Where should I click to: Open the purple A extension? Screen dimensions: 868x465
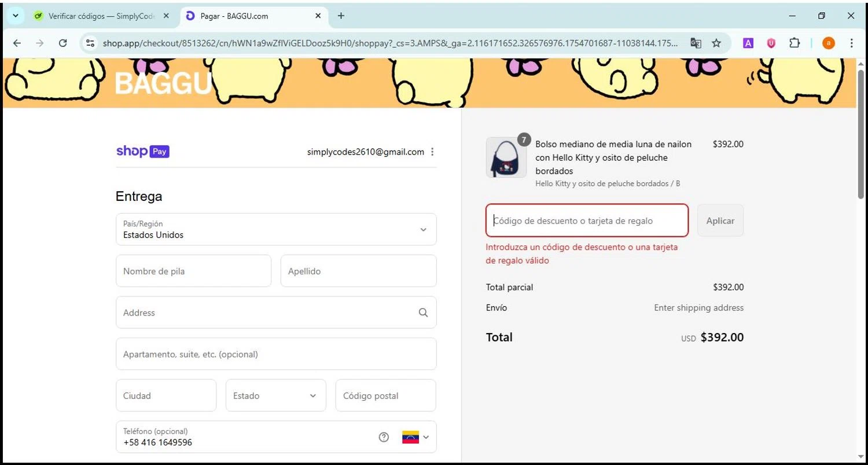pos(748,43)
